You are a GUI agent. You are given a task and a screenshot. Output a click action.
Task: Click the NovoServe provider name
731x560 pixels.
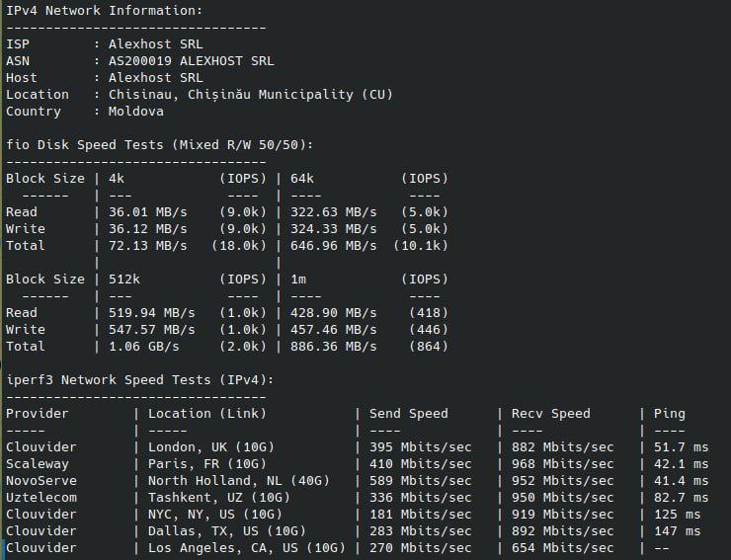coord(41,481)
